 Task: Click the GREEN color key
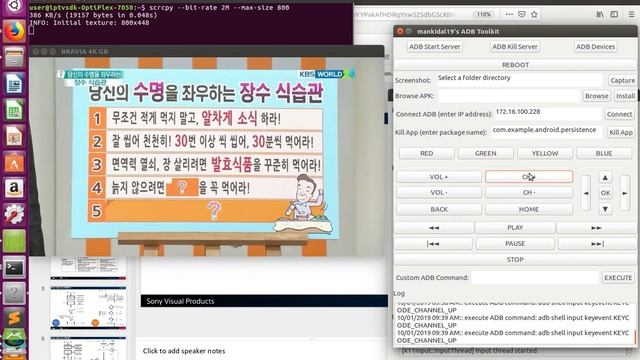click(x=485, y=153)
